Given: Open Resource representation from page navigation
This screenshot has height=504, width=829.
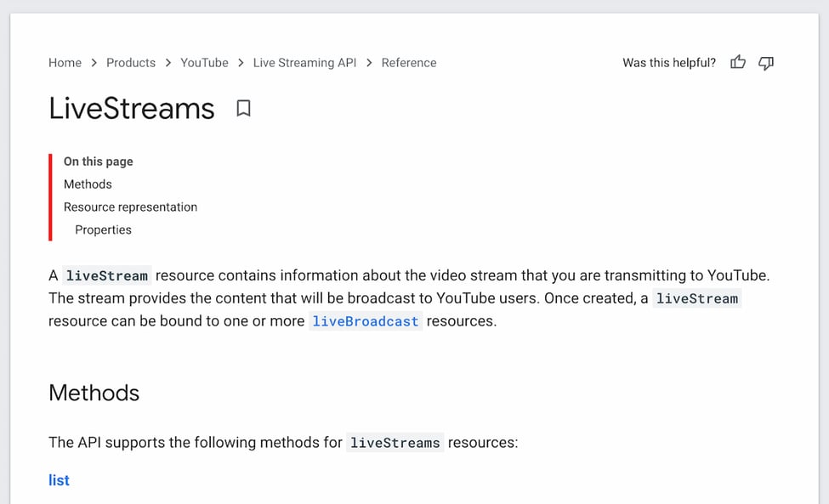Looking at the screenshot, I should pos(130,207).
